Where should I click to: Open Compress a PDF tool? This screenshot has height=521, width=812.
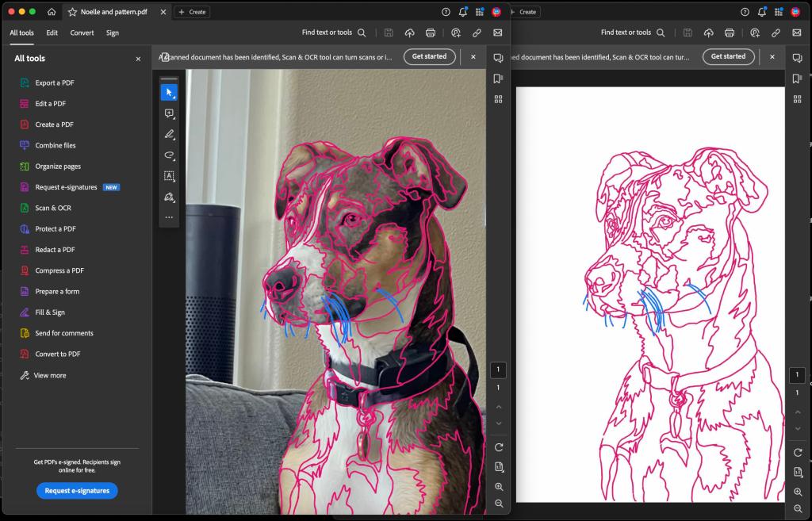tap(59, 270)
